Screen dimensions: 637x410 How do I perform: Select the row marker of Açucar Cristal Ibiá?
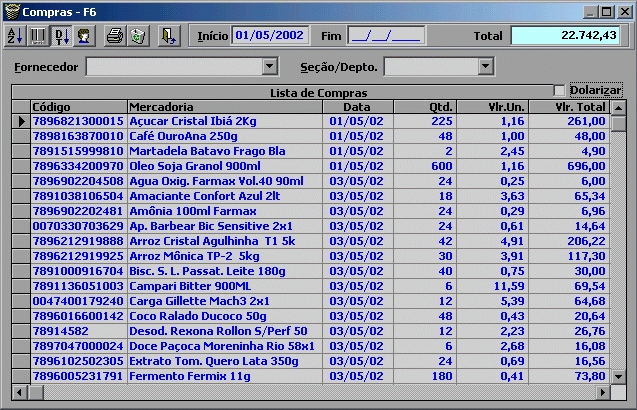point(21,121)
